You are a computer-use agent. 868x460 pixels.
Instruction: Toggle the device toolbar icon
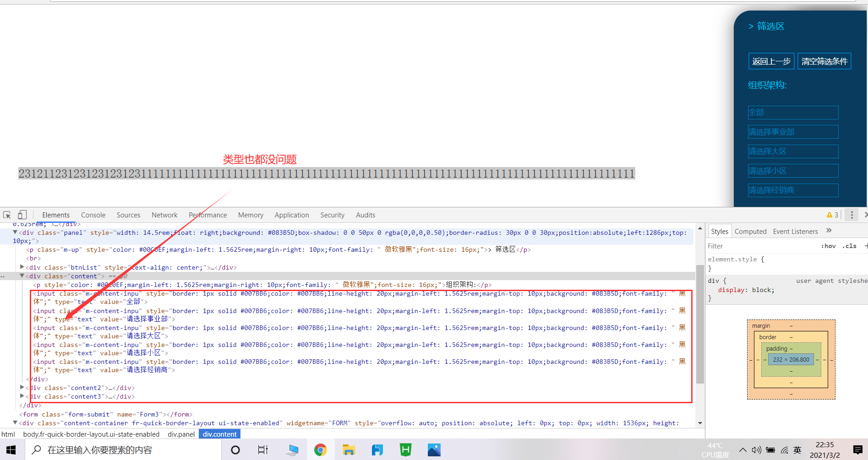[22, 215]
